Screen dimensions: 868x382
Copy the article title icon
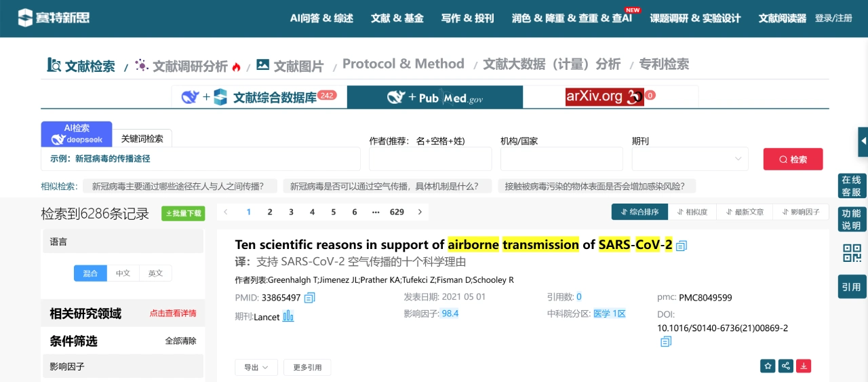[682, 246]
